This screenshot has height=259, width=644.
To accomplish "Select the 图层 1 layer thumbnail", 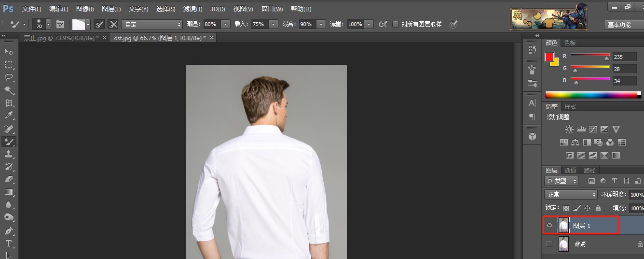I will tap(563, 225).
